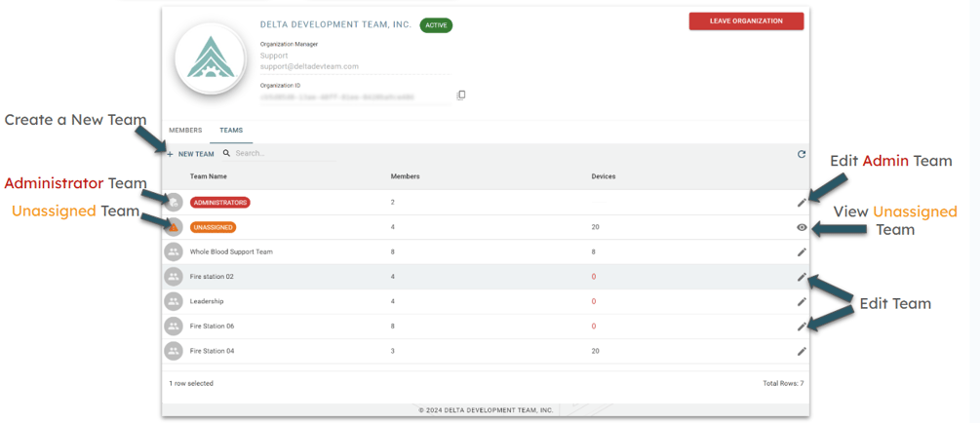Click the Administrators team shield avatar

click(174, 202)
